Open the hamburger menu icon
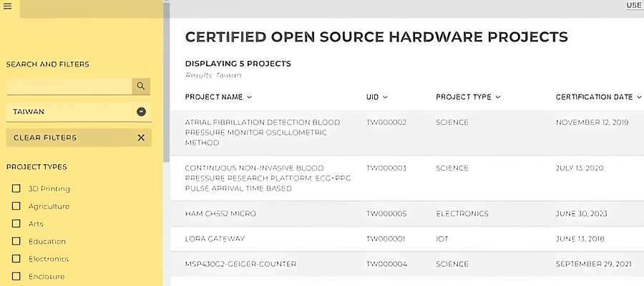Image resolution: width=644 pixels, height=286 pixels. click(x=7, y=6)
